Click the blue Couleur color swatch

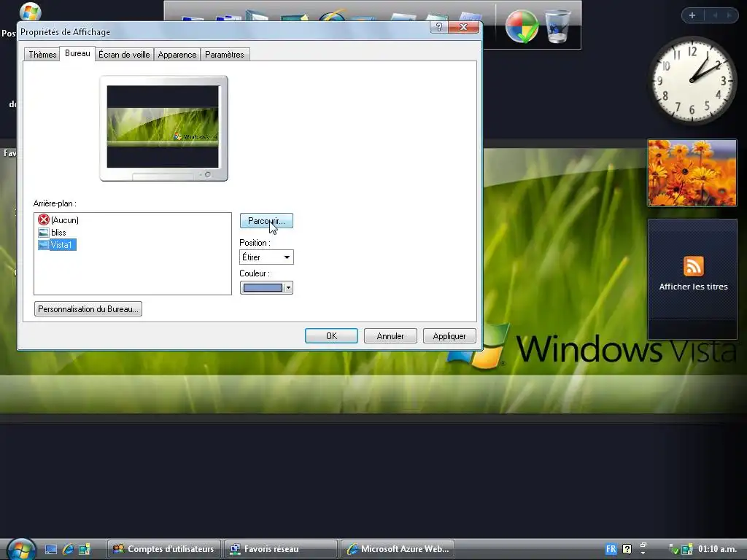coord(263,287)
